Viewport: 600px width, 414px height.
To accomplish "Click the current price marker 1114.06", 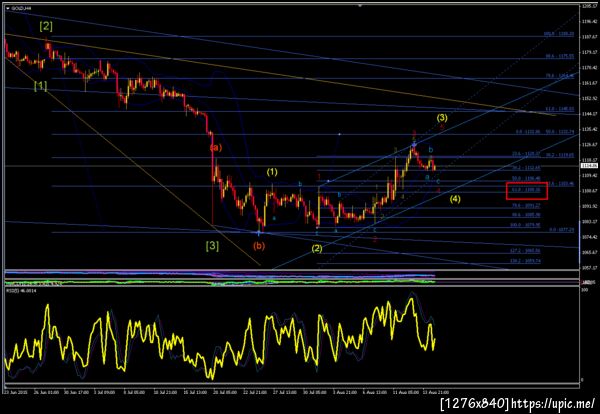I will 587,166.
